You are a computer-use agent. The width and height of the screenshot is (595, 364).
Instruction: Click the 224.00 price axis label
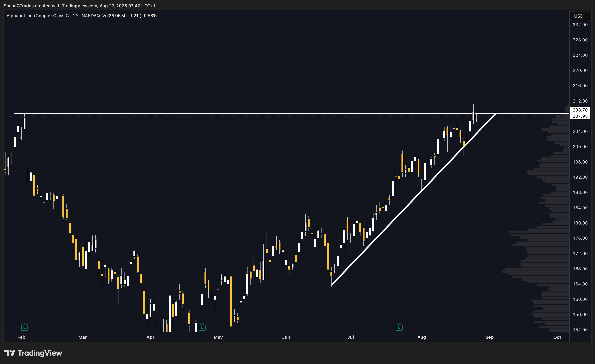coord(580,55)
